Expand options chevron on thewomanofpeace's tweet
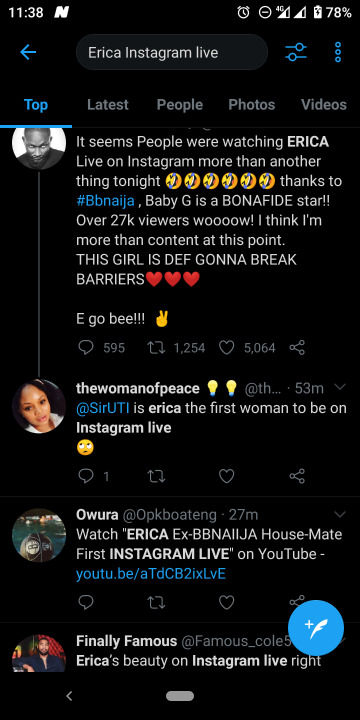360x720 pixels. tap(339, 387)
